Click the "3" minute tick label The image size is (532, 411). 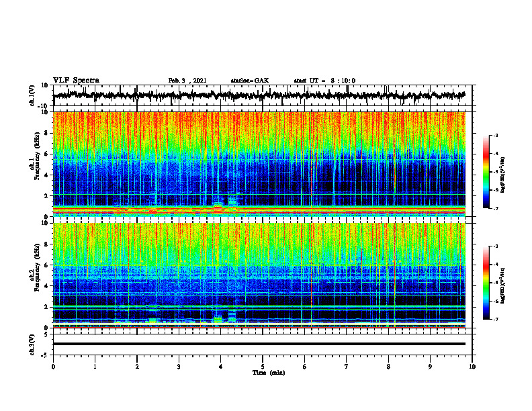coord(179,367)
